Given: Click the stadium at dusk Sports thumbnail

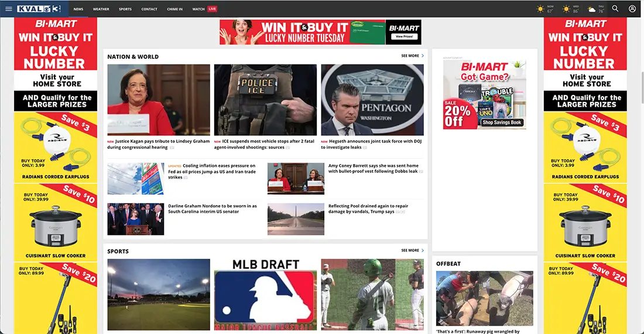Looking at the screenshot, I should coord(159,295).
